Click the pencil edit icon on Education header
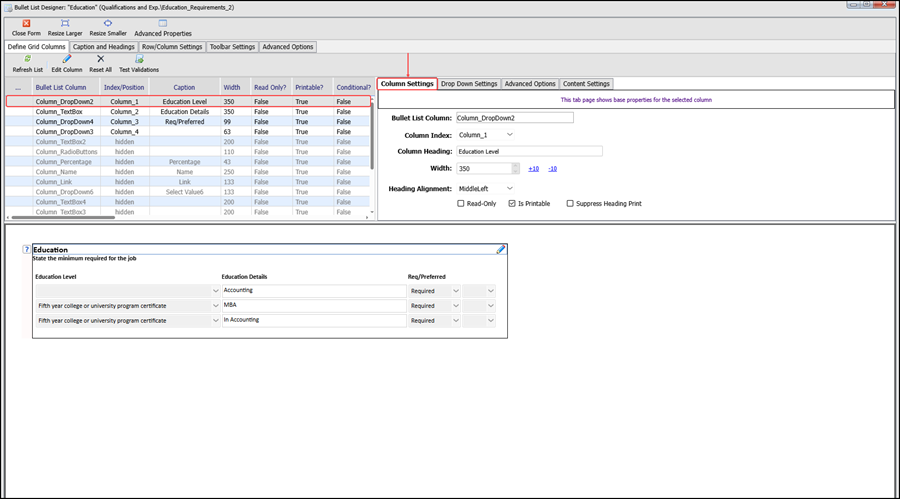 pos(501,249)
